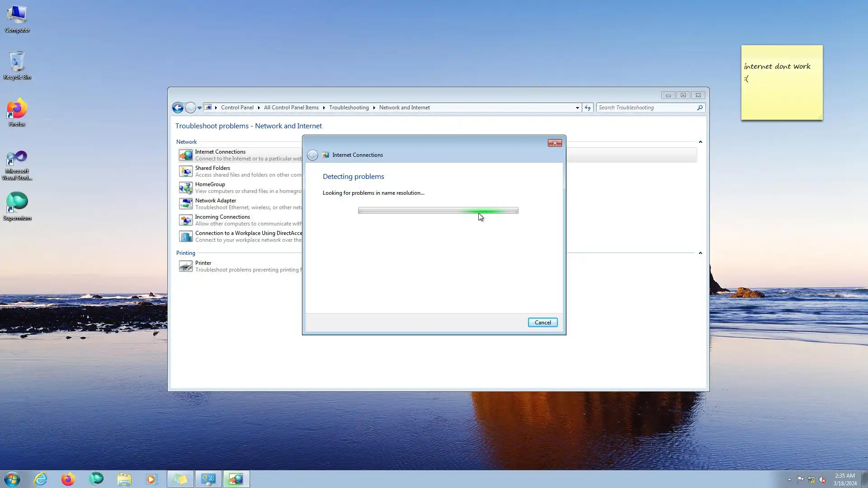The width and height of the screenshot is (868, 488).
Task: Collapse the Network section chevron
Action: (700, 142)
